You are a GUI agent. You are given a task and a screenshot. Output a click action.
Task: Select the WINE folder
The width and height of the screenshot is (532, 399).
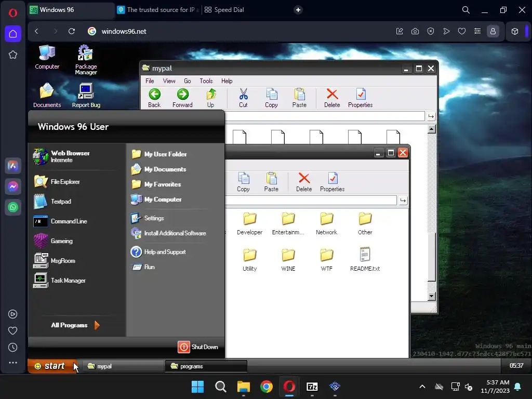click(x=288, y=260)
